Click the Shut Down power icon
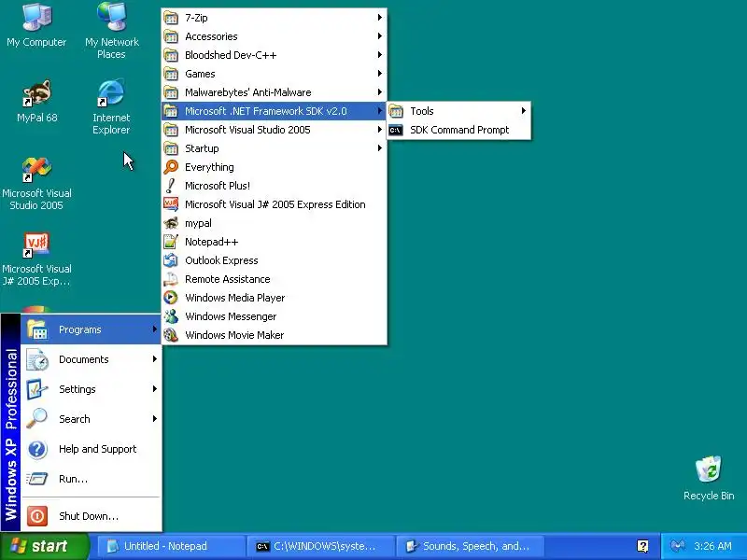747x560 pixels. tap(37, 516)
